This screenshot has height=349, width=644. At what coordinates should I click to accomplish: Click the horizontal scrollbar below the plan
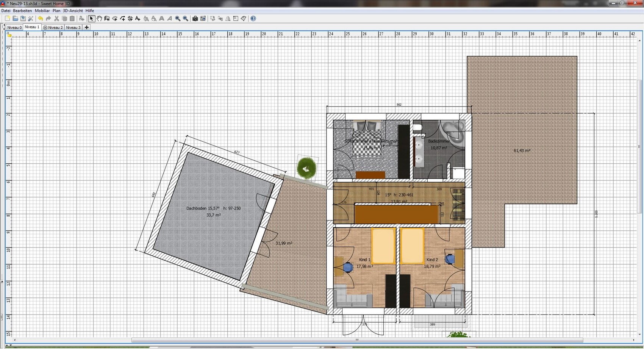pos(356,340)
